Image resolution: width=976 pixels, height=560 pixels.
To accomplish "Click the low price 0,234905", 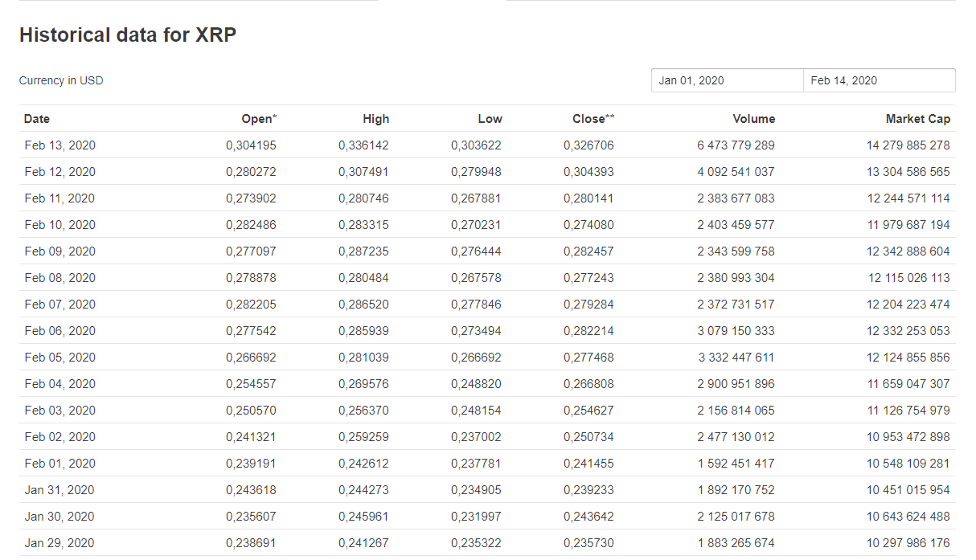I will click(x=476, y=490).
